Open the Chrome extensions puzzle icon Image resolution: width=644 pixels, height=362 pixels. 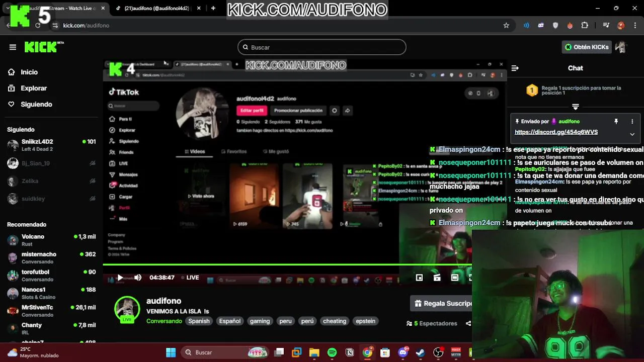pos(585,25)
